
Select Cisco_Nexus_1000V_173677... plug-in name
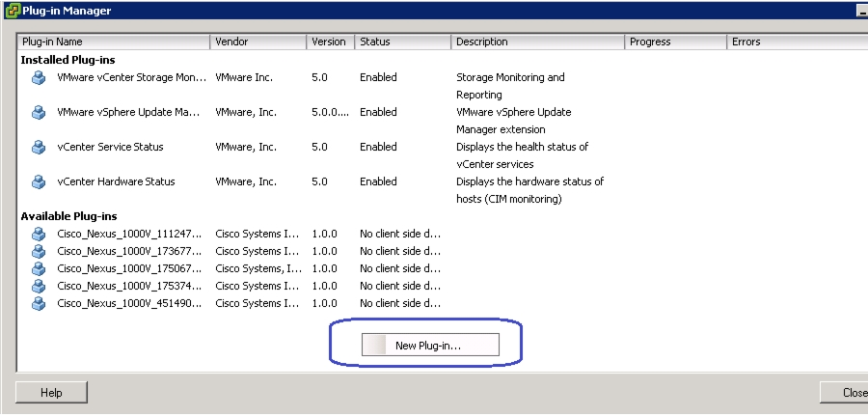[129, 251]
